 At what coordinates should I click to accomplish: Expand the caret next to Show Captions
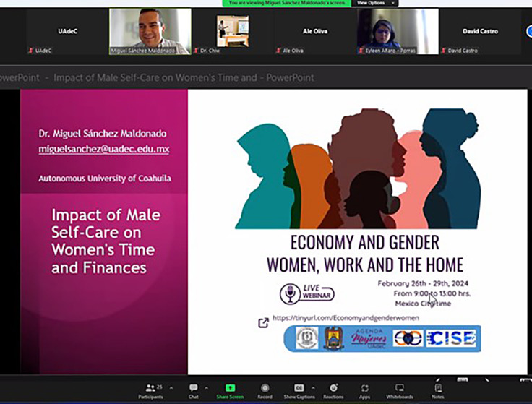click(312, 387)
